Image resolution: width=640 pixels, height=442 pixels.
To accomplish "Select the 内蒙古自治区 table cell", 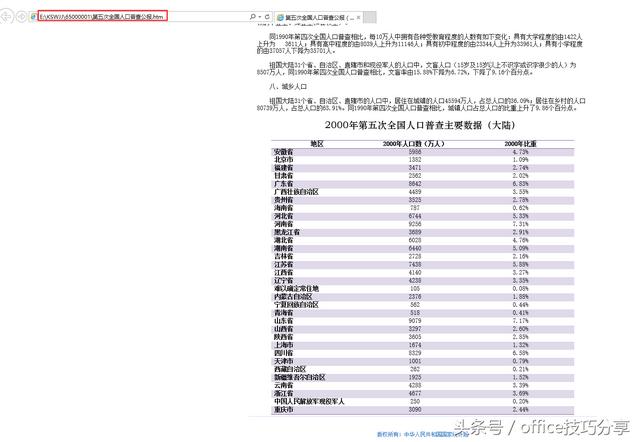I will (293, 297).
